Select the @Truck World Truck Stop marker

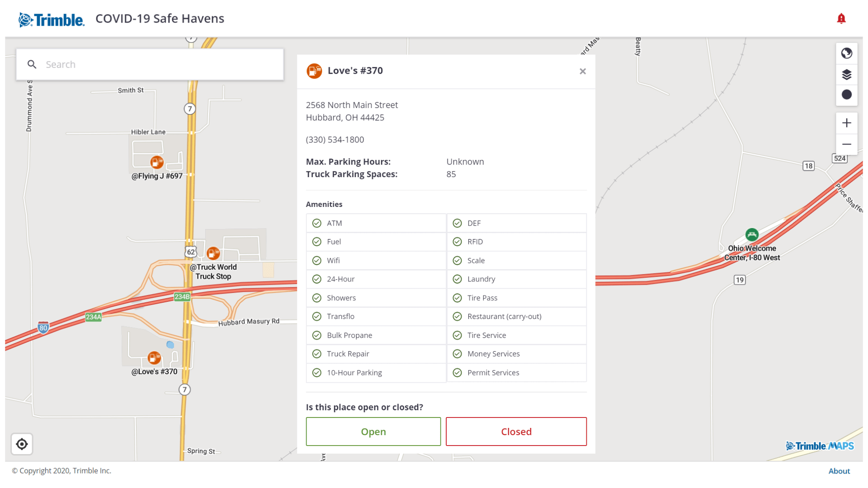tap(213, 253)
